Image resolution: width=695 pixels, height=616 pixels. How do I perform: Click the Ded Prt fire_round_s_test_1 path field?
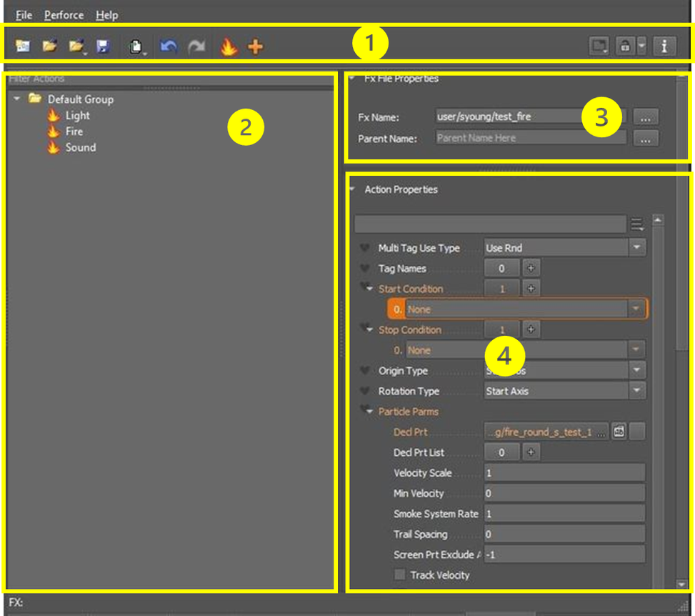point(546,432)
